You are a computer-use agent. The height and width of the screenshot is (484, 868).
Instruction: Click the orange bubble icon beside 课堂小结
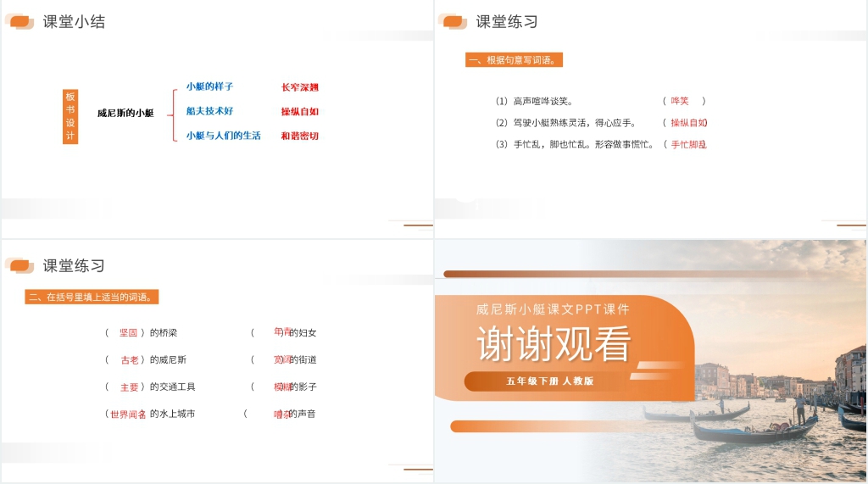20,22
